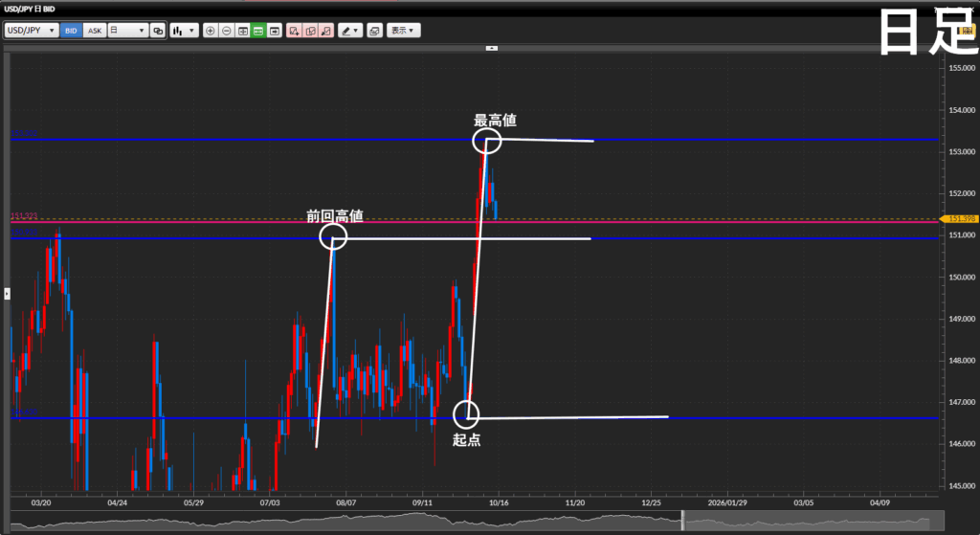
Task: Click the collapse arrow at chart top
Action: 490,47
